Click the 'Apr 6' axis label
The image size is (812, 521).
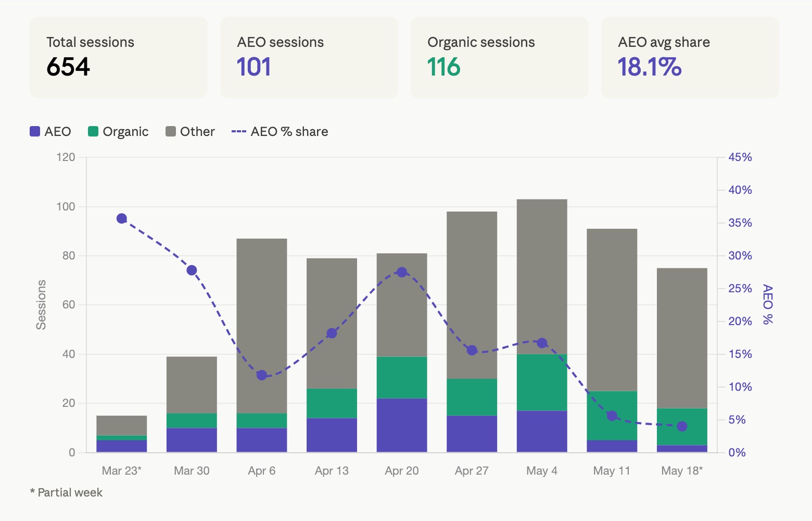click(262, 470)
